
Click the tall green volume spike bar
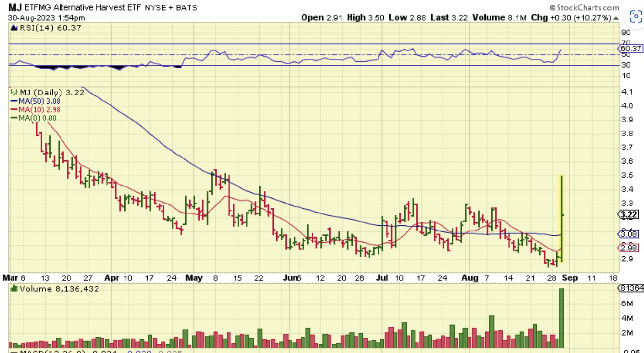click(x=562, y=318)
